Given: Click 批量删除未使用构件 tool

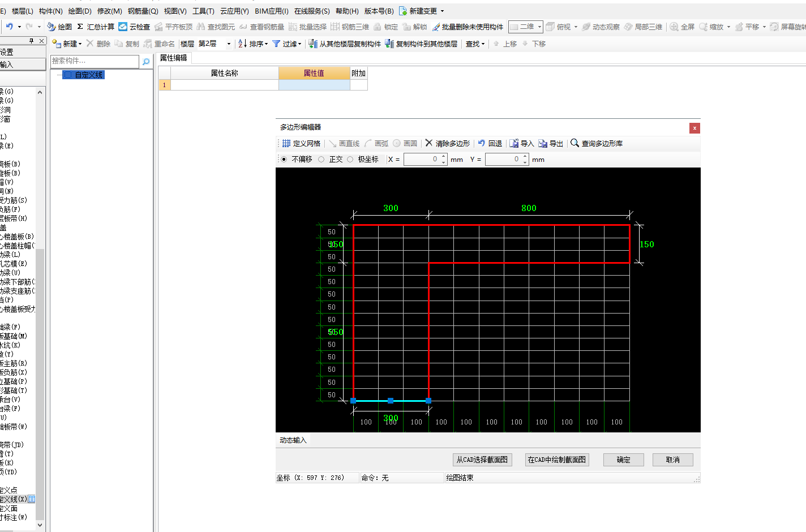Looking at the screenshot, I should (468, 27).
